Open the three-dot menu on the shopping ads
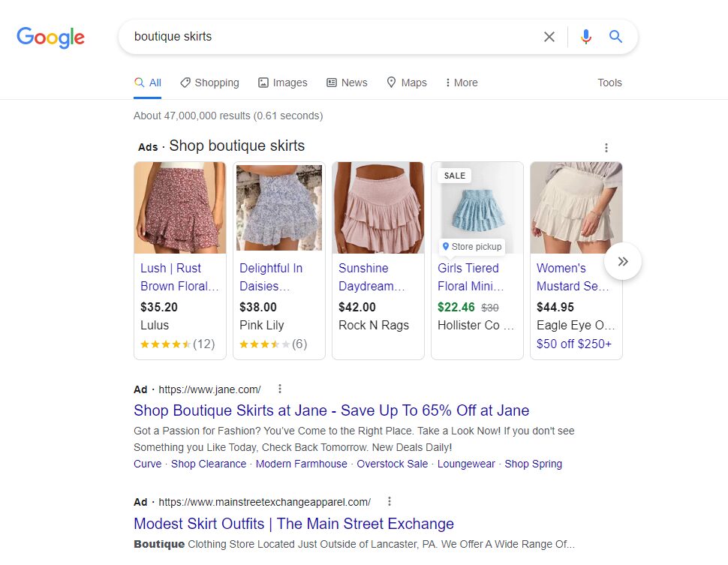Screen dimensions: 728x565 [606, 148]
